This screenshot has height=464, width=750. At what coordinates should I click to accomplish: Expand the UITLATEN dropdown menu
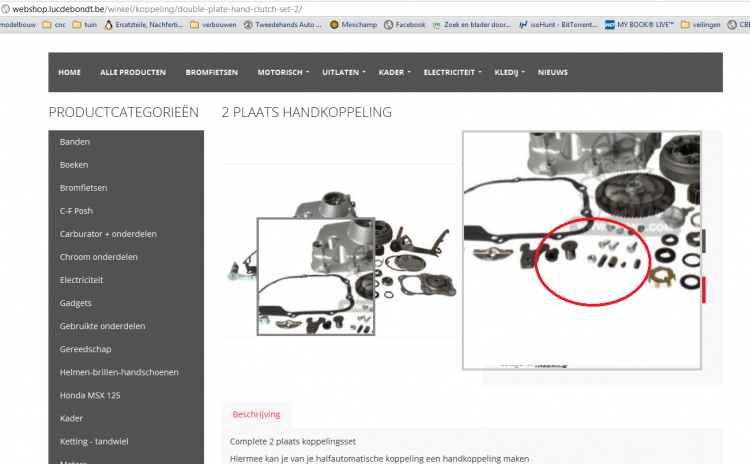pos(343,72)
